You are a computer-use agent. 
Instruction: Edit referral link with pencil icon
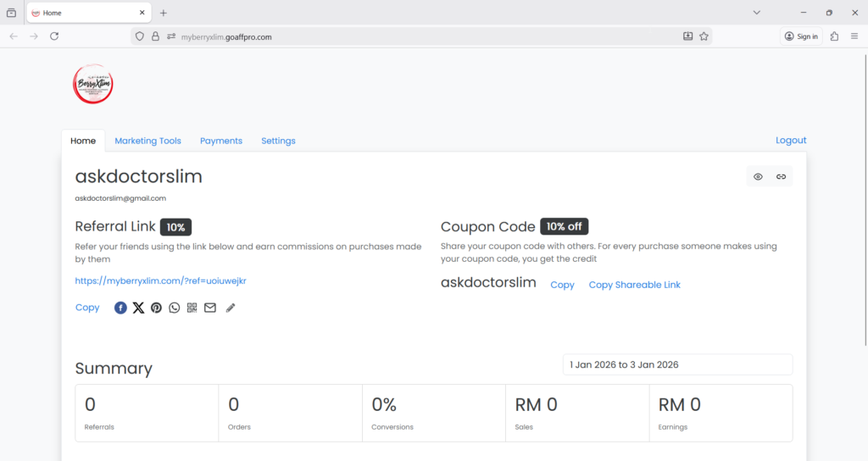tap(231, 308)
